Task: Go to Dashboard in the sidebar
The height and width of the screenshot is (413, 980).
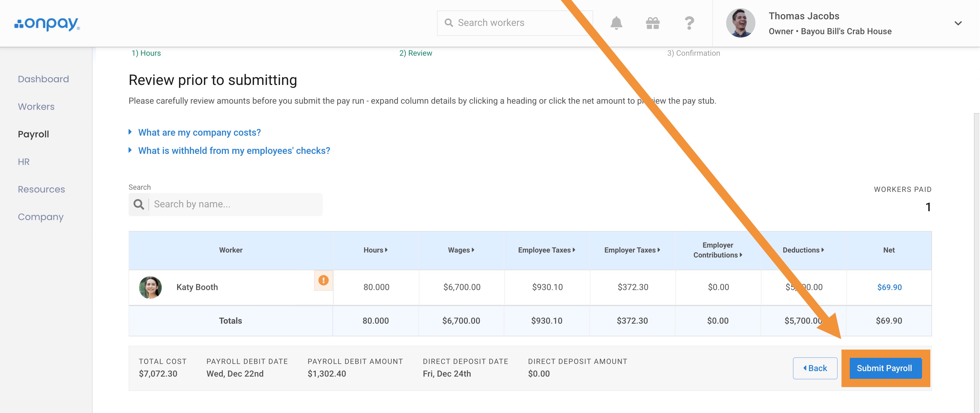Action: [x=43, y=79]
